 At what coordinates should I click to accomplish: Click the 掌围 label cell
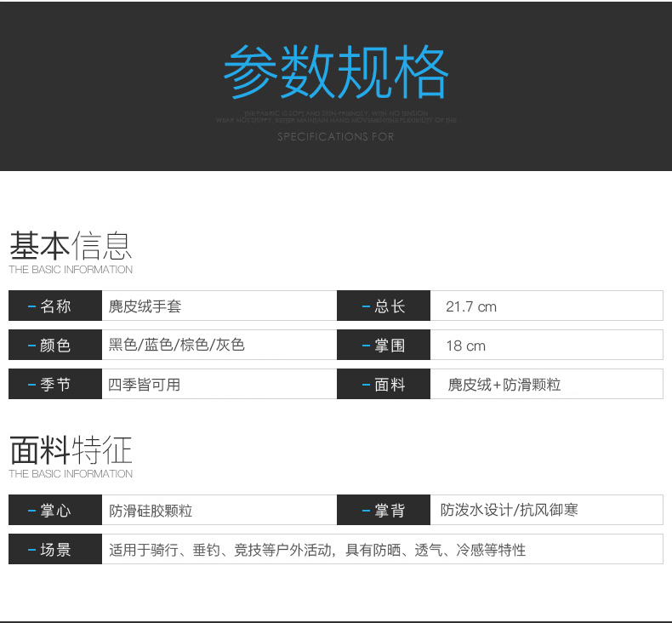coord(384,345)
